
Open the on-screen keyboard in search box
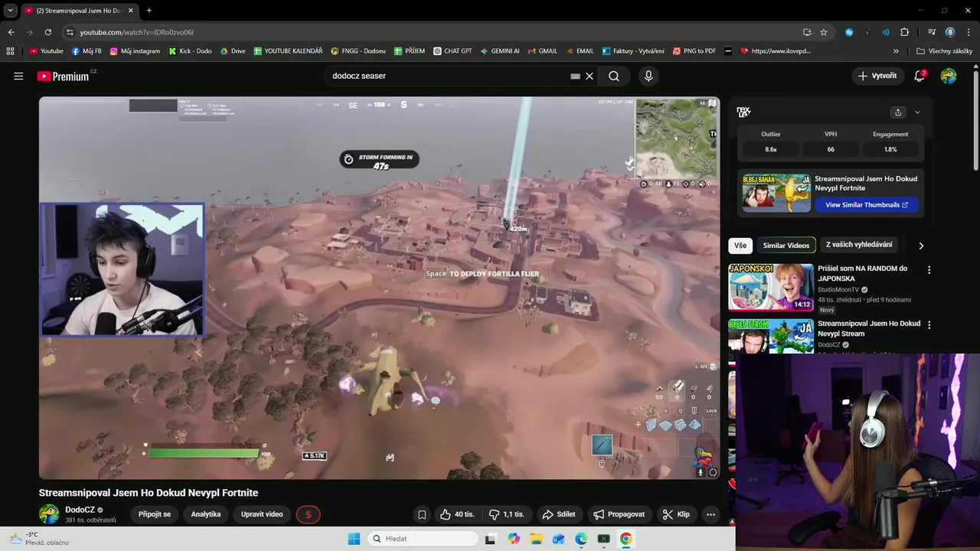(575, 76)
